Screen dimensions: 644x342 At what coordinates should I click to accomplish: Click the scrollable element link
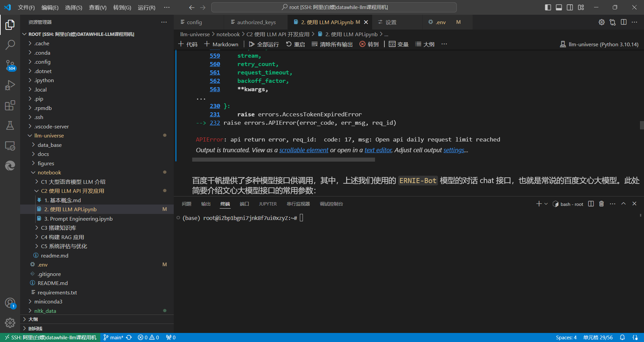click(x=304, y=150)
